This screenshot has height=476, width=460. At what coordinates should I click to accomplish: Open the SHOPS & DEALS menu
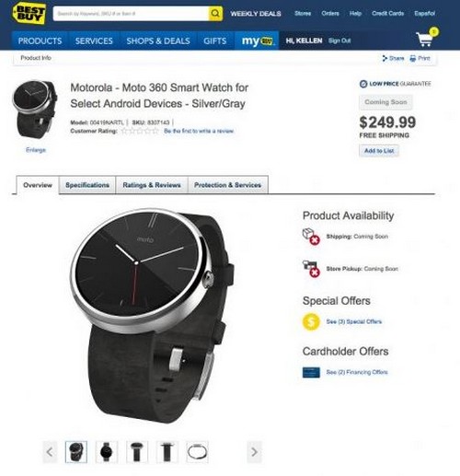click(x=158, y=41)
